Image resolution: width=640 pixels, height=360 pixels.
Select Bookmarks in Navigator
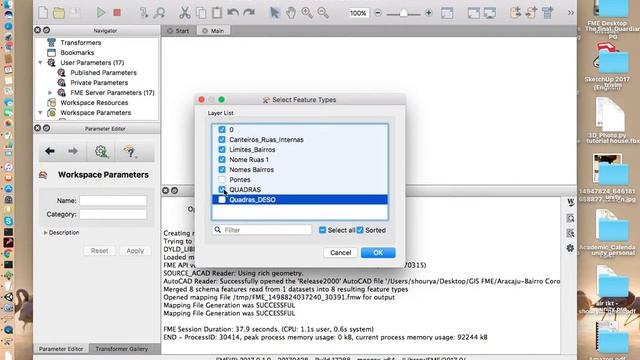pyautogui.click(x=77, y=53)
